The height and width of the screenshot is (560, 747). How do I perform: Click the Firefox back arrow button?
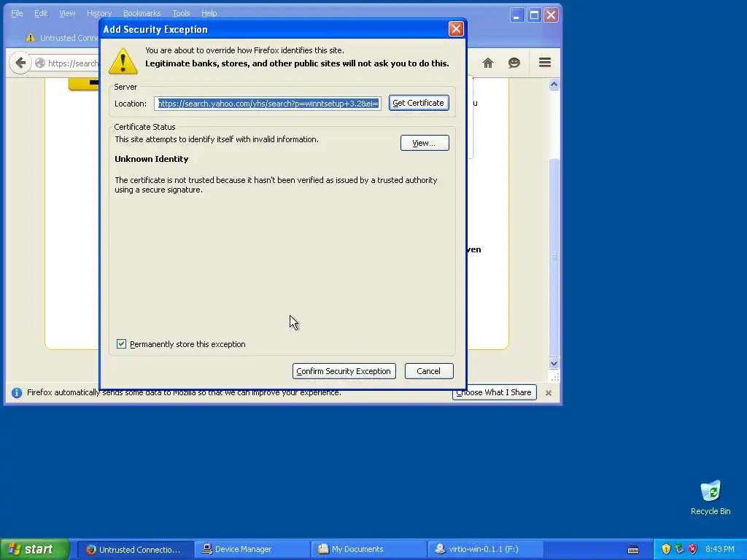20,63
